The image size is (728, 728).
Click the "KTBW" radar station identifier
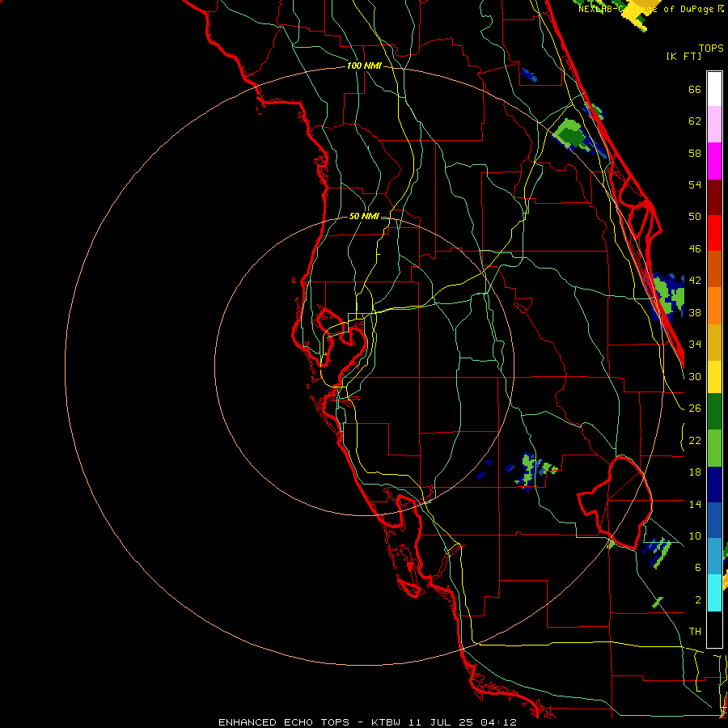pyautogui.click(x=385, y=722)
